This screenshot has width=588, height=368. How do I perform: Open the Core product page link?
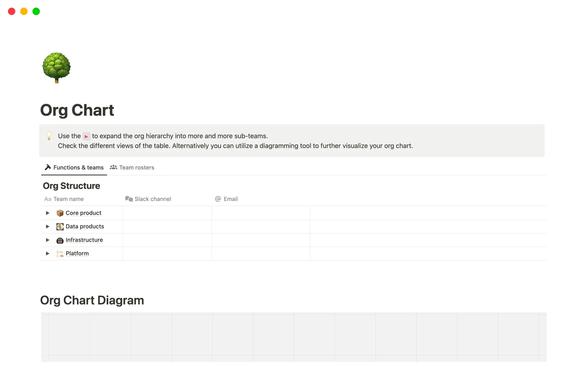tap(83, 213)
